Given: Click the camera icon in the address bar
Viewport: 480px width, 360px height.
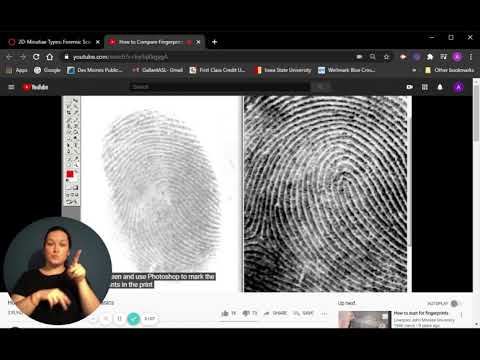Looking at the screenshot, I should [x=359, y=57].
